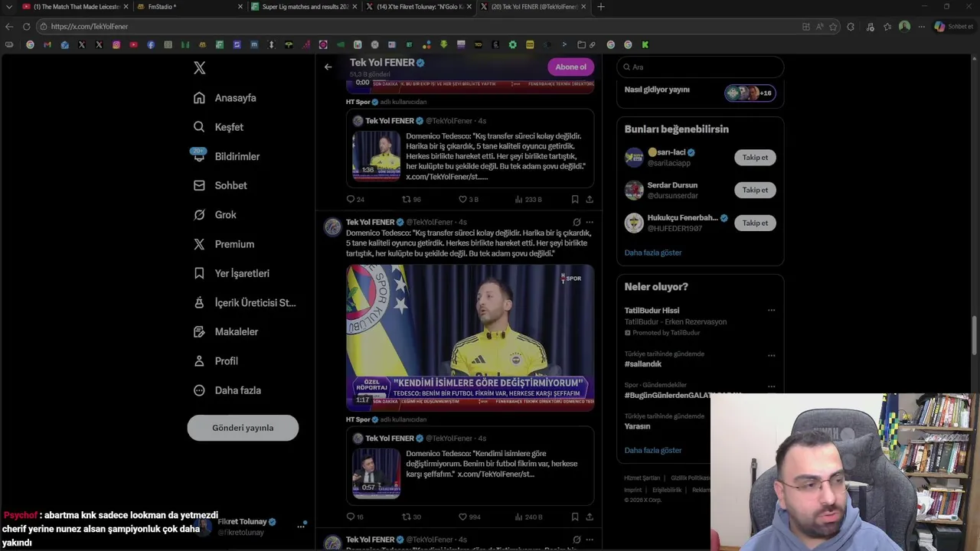980x551 pixels.
Task: Open Bildirimler notifications
Action: coord(227,156)
